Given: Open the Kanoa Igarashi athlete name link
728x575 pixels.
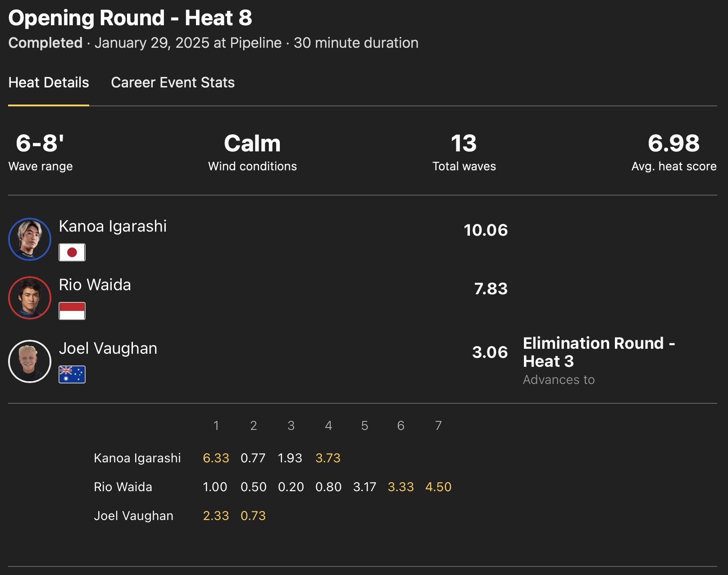Looking at the screenshot, I should [113, 226].
